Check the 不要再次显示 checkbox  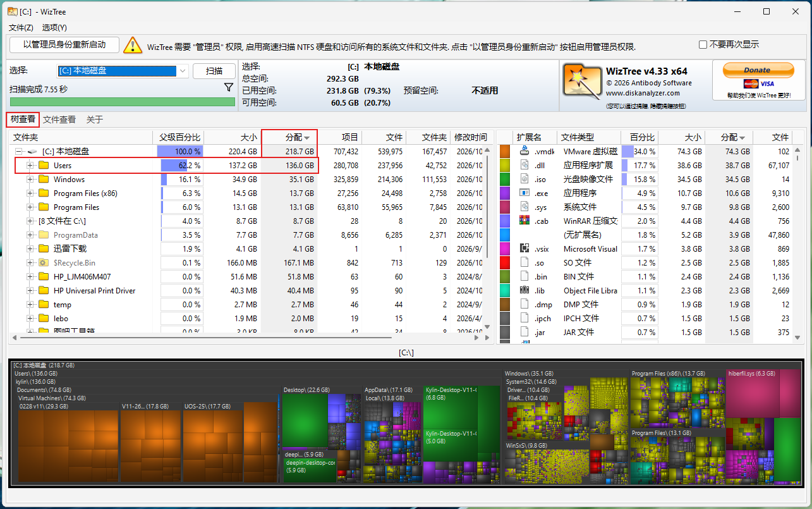click(703, 45)
